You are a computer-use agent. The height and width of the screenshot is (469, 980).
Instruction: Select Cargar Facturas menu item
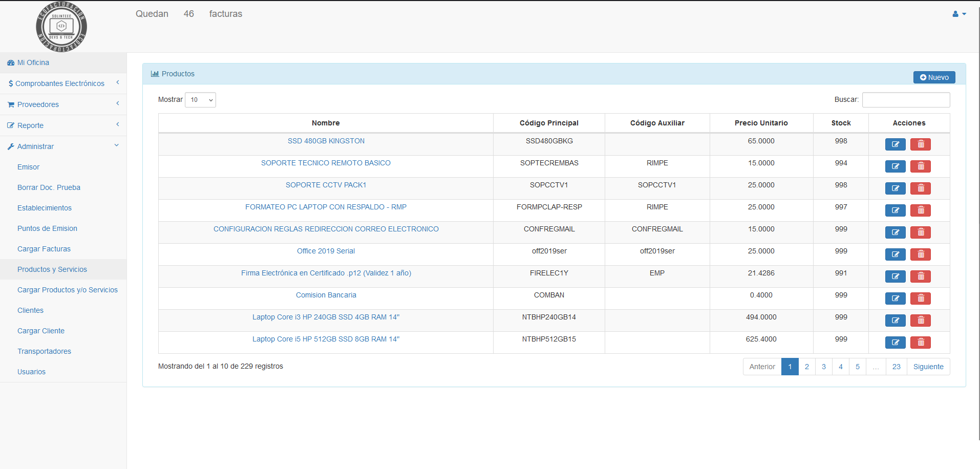(x=44, y=249)
